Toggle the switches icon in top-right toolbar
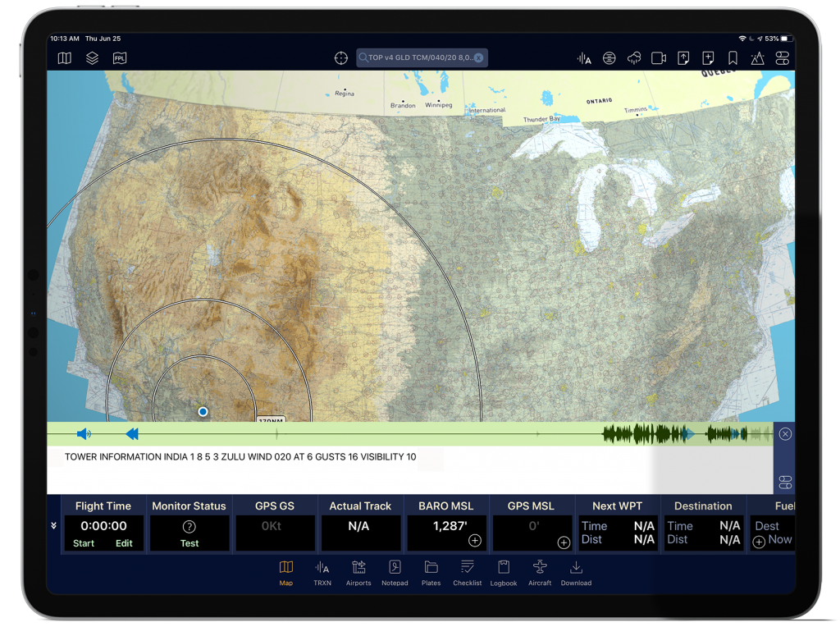 point(782,58)
